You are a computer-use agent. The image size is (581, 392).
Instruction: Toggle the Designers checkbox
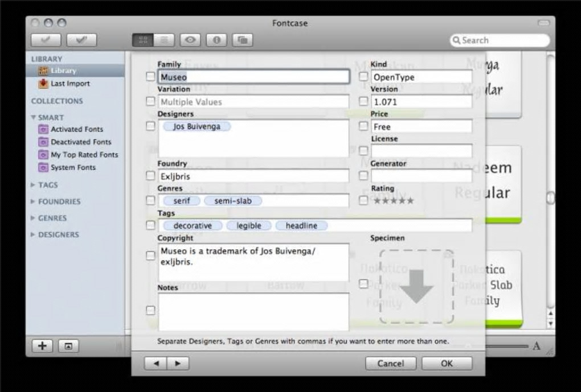coord(150,126)
